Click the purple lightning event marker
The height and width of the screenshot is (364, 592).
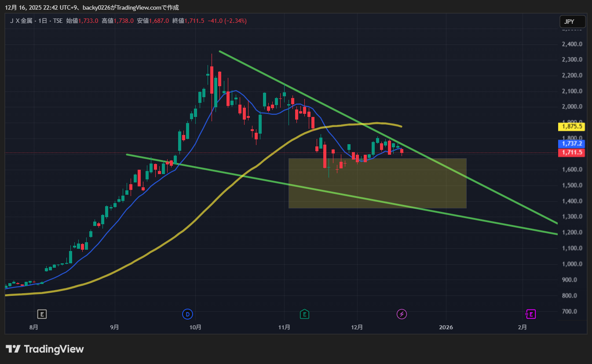click(402, 314)
